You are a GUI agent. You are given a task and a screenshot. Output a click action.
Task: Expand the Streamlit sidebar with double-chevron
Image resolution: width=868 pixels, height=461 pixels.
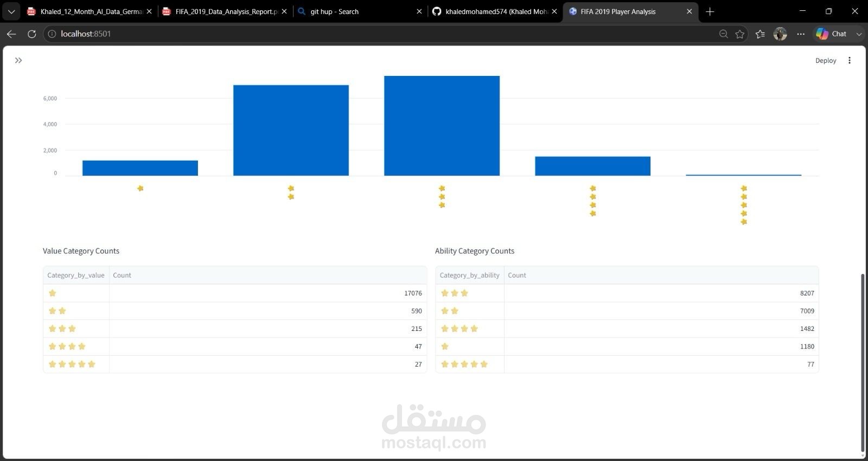tap(18, 60)
